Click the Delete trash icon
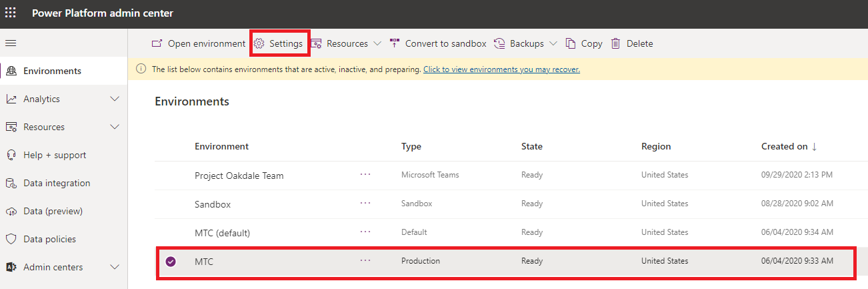The width and height of the screenshot is (868, 289). pyautogui.click(x=616, y=43)
